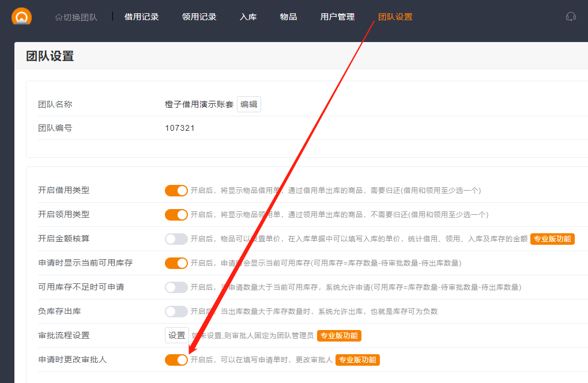Turn on 负库存出库 toggle
The image size is (588, 383).
click(176, 312)
